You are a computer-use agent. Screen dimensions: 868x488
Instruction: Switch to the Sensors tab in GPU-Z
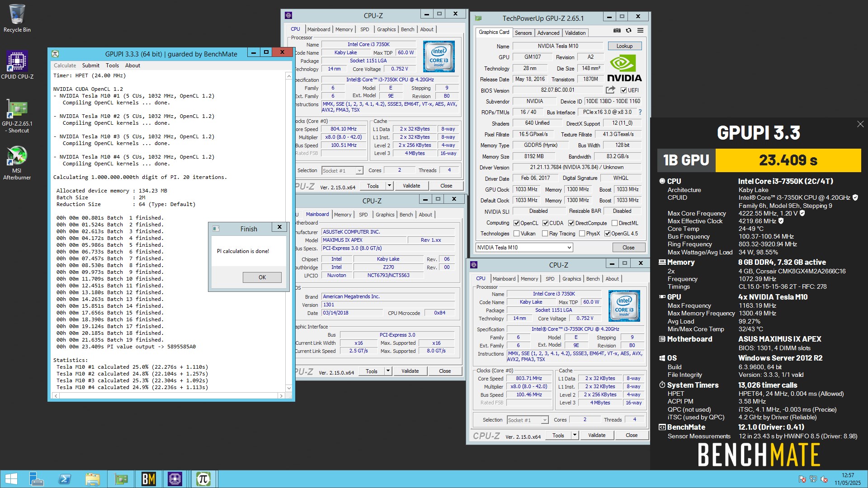coord(523,33)
